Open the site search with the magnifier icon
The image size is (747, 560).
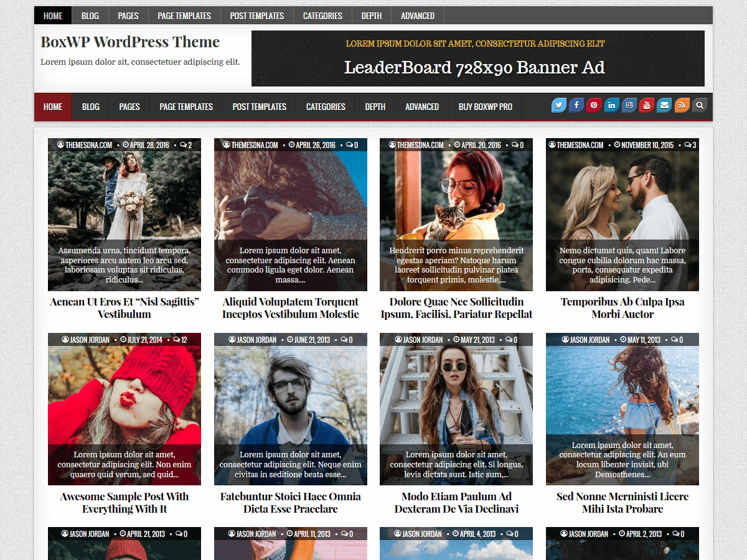pos(699,105)
